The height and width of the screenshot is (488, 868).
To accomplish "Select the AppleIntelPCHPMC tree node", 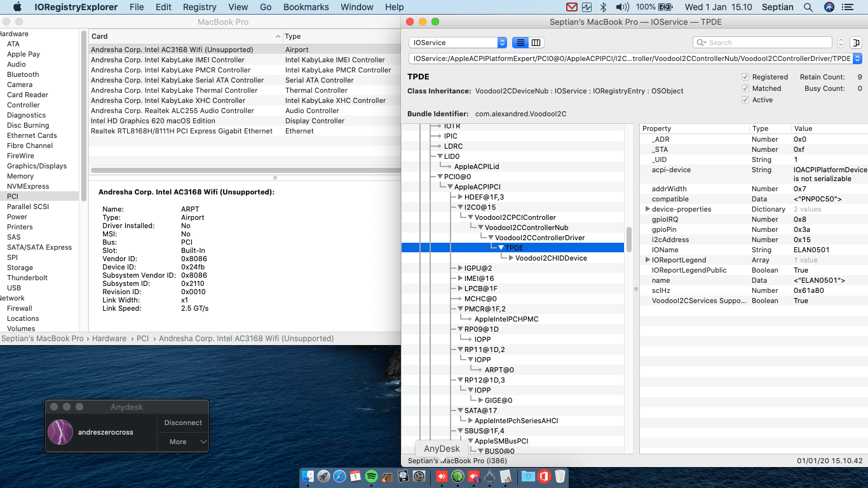I will coord(506,319).
